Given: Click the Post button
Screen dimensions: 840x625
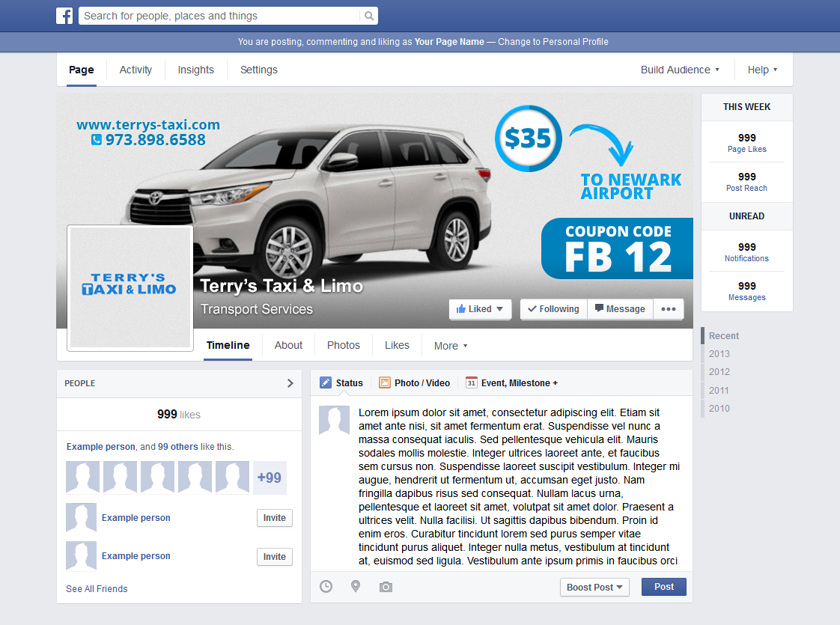Looking at the screenshot, I should pos(664,587).
